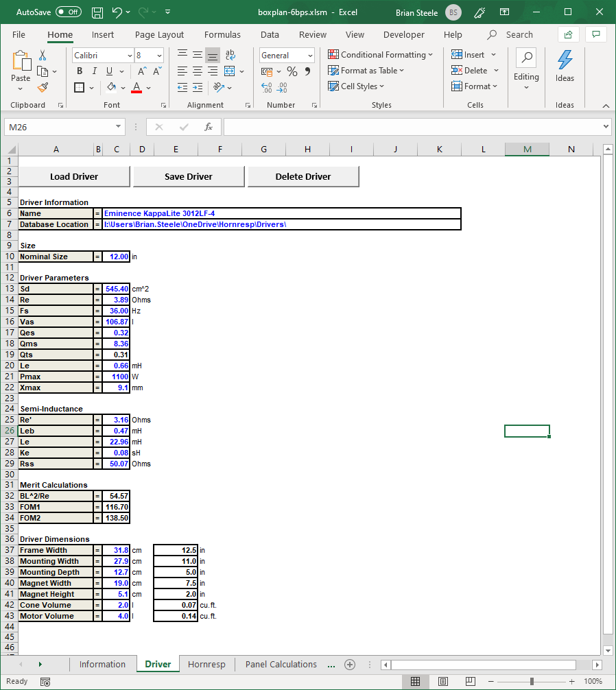Click the Insert Function fx icon

point(209,127)
